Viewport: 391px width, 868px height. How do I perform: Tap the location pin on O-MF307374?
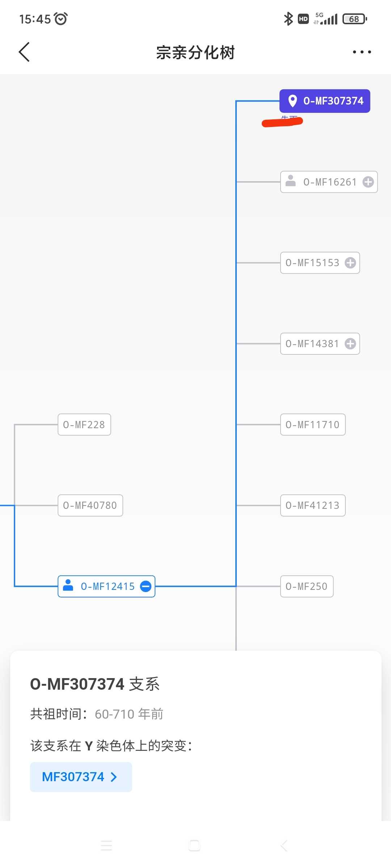tap(293, 101)
